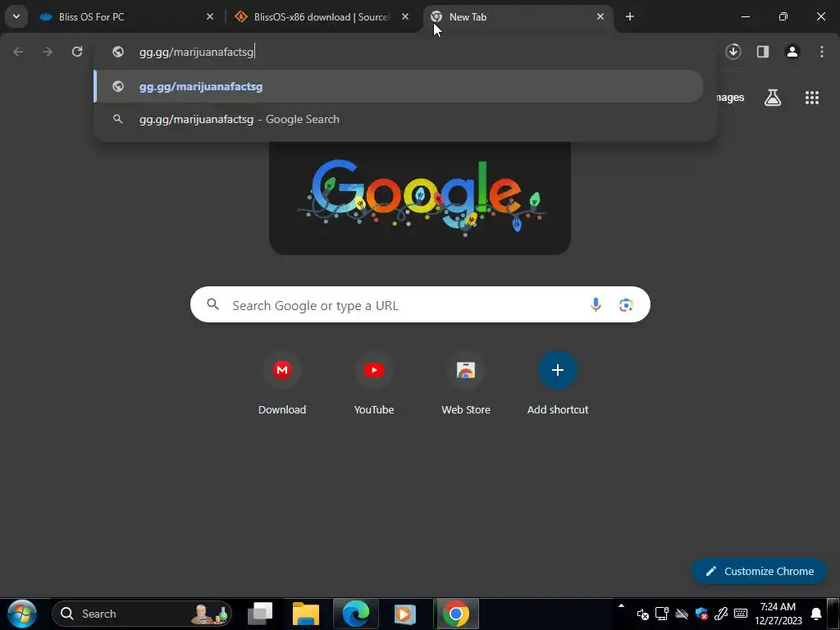The width and height of the screenshot is (840, 630).
Task: Open the clock showing 7:24 AM
Action: click(778, 614)
